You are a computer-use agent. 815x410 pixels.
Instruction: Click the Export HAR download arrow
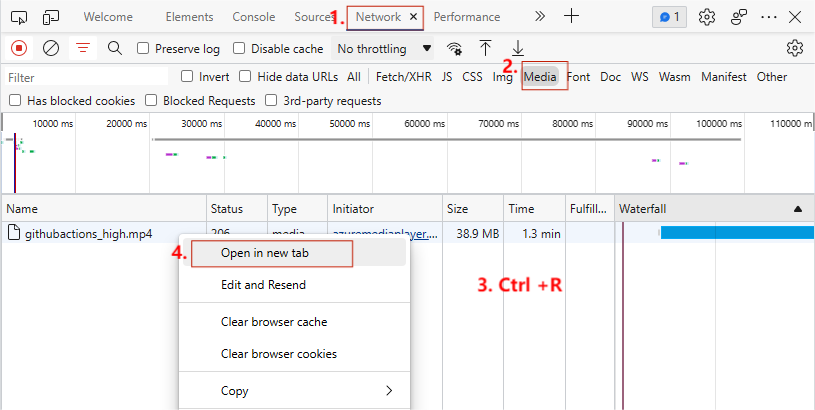(x=518, y=48)
